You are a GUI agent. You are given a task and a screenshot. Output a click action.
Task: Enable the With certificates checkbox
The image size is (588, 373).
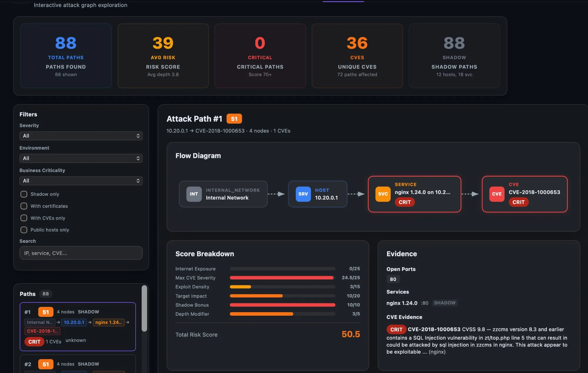tap(24, 206)
